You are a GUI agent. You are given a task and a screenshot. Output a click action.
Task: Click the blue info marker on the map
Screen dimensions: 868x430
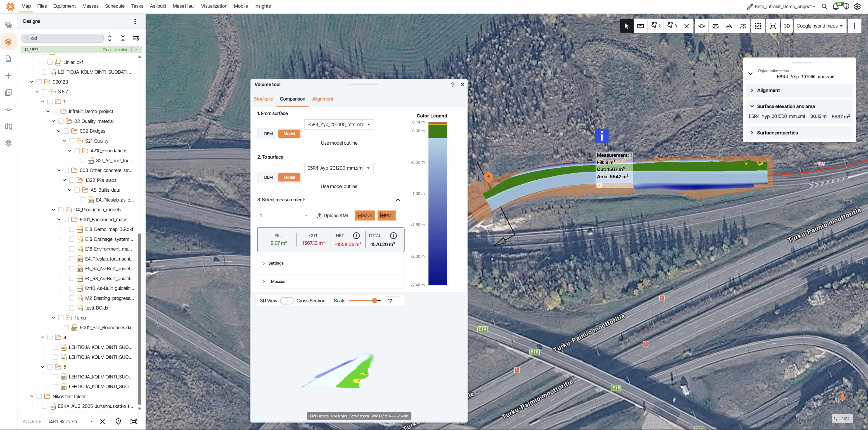(602, 136)
